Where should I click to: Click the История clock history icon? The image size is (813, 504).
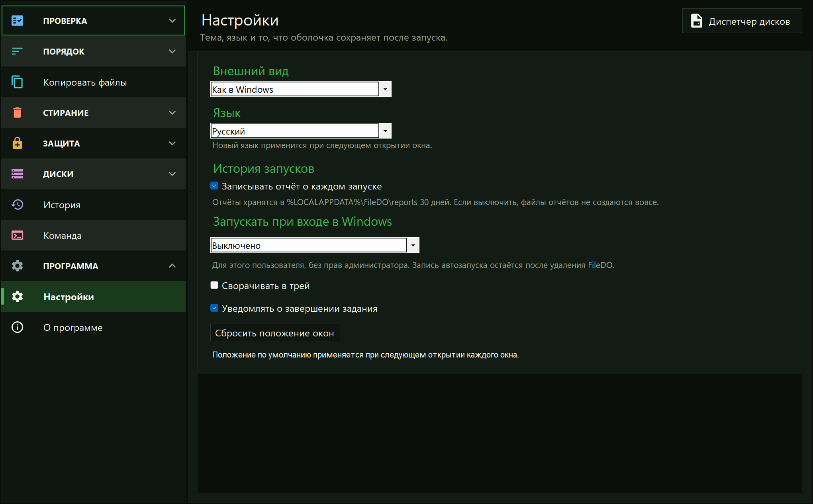[x=17, y=205]
